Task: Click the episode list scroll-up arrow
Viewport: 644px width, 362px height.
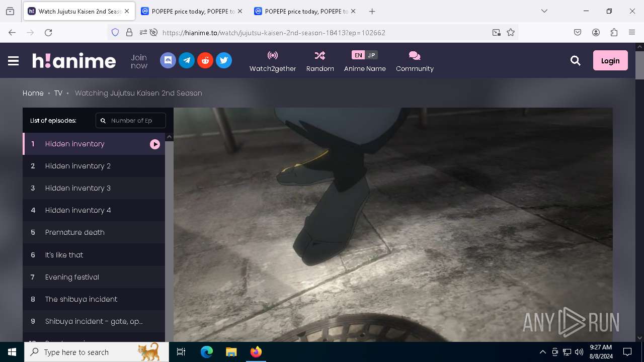Action: tap(169, 137)
